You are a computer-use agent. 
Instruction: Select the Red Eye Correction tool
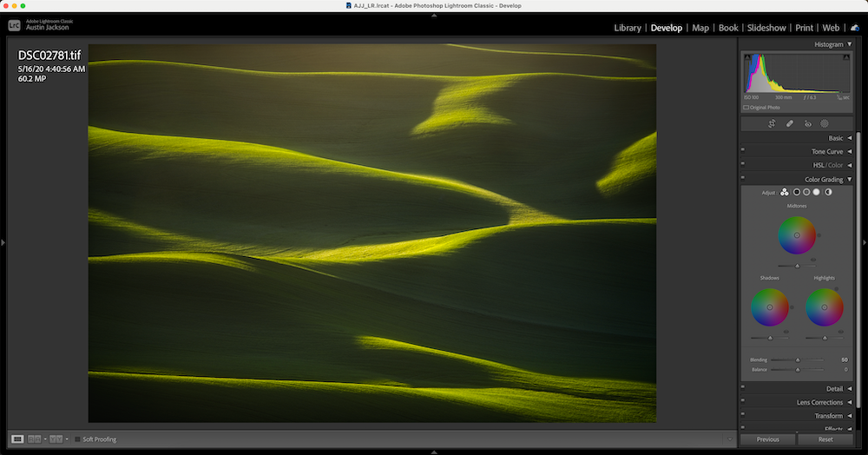point(807,124)
